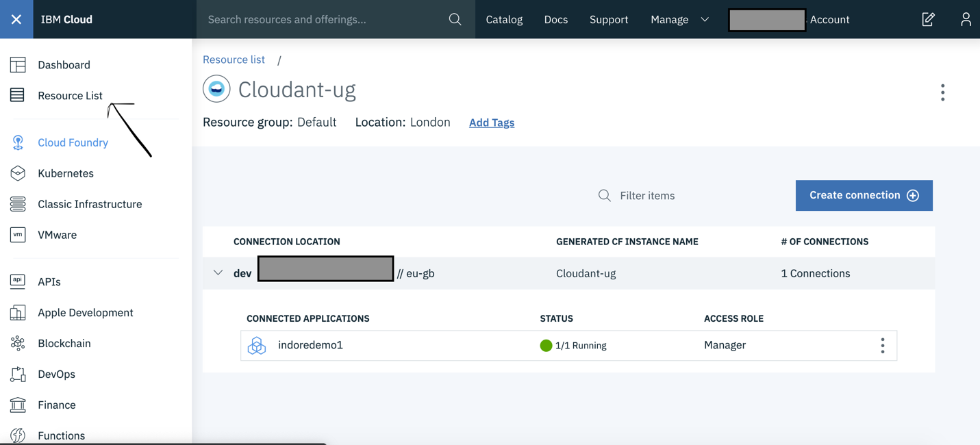
Task: Open the indoredemo1 row kebab menu
Action: click(882, 346)
